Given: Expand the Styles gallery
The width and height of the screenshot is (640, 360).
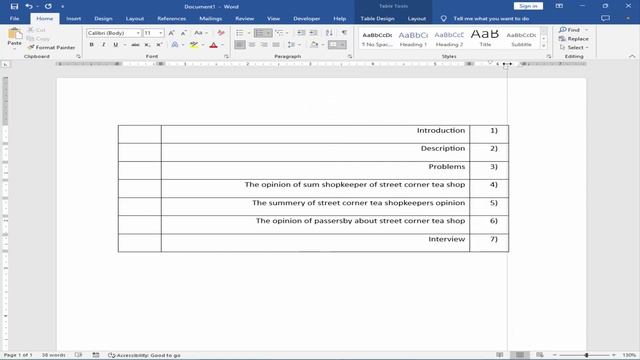Looking at the screenshot, I should [544, 46].
